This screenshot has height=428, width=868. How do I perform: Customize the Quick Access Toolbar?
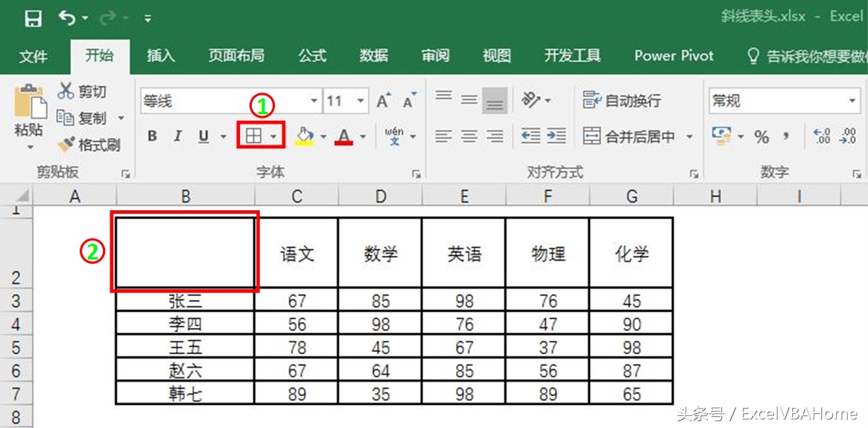(148, 20)
